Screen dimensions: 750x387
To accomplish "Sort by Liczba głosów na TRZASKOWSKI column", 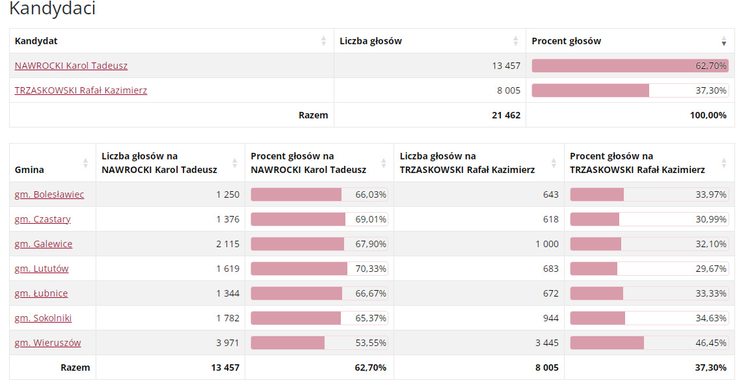I will (x=479, y=163).
